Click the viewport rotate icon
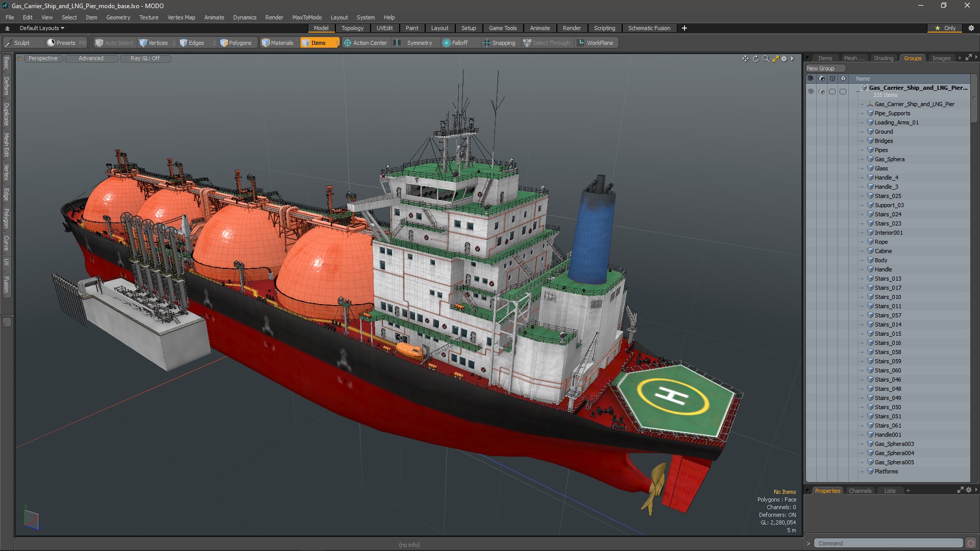The height and width of the screenshot is (551, 980). click(755, 59)
